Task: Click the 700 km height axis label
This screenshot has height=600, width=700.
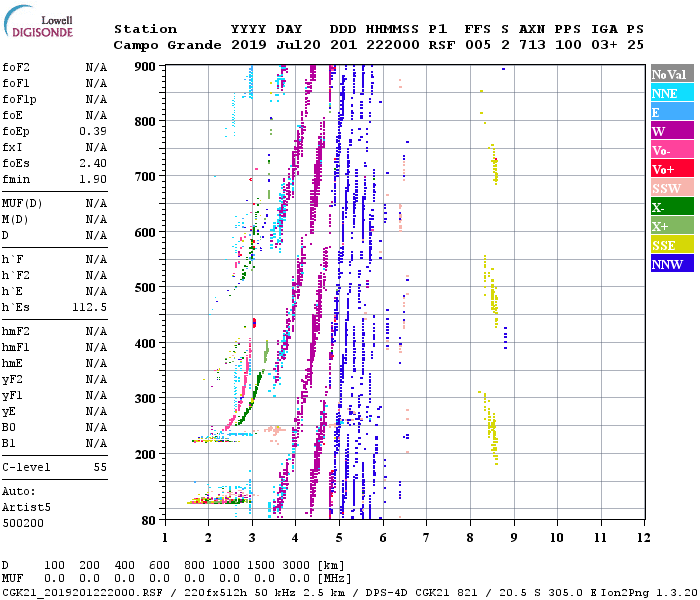Action: [x=145, y=176]
